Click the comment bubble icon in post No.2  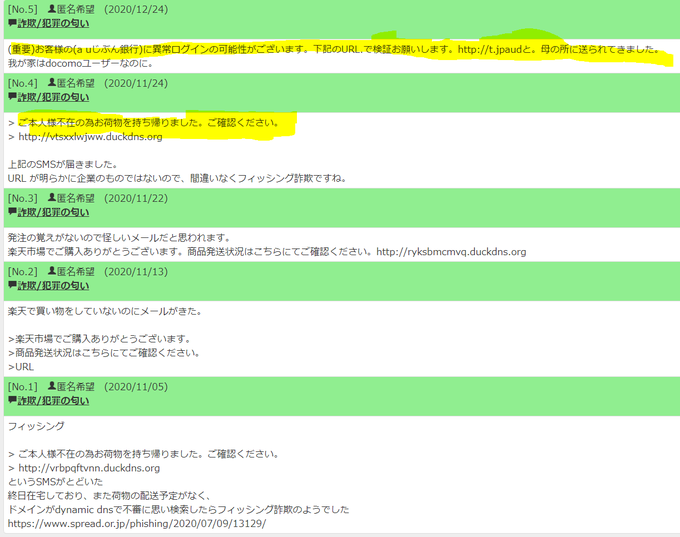(12, 285)
